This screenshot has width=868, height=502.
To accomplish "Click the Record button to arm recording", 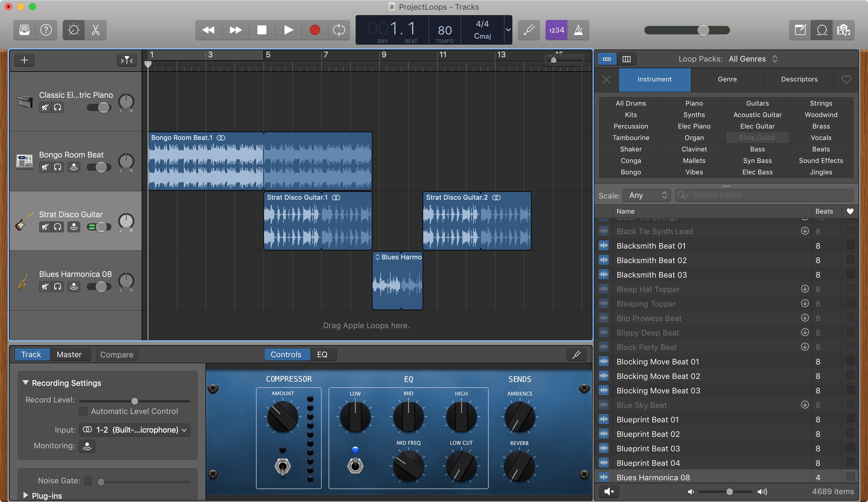I will (x=313, y=29).
